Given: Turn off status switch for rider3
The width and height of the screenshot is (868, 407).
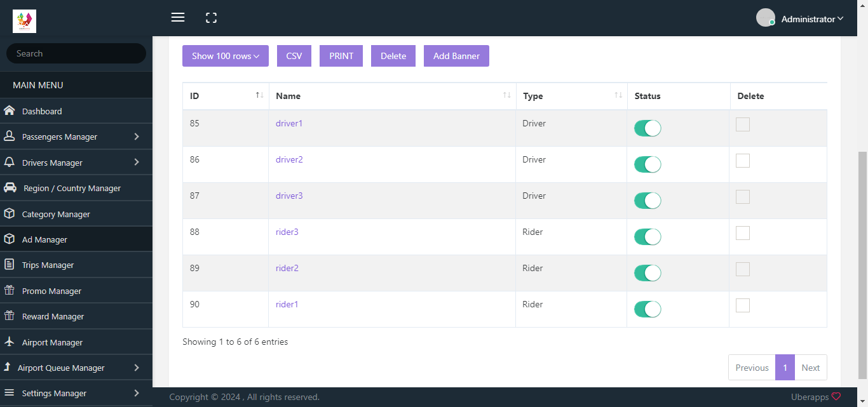Looking at the screenshot, I should [x=648, y=237].
